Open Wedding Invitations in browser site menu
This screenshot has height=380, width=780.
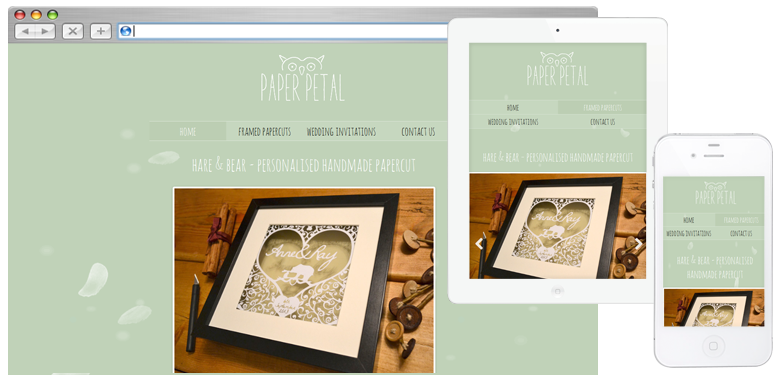pyautogui.click(x=341, y=132)
